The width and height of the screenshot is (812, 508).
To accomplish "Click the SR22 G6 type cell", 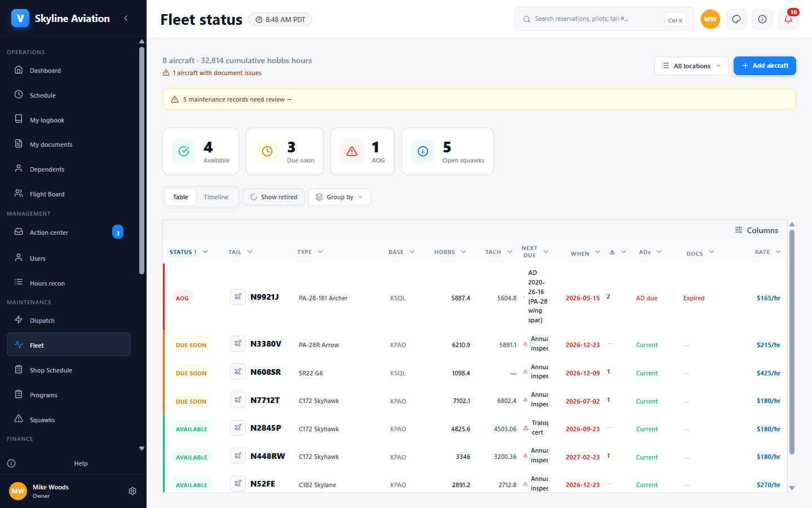I will coord(311,373).
